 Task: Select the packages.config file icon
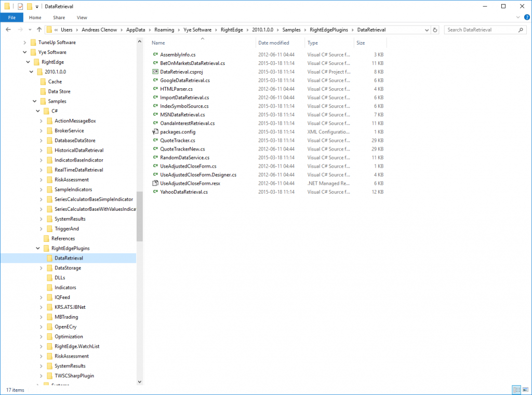[155, 131]
